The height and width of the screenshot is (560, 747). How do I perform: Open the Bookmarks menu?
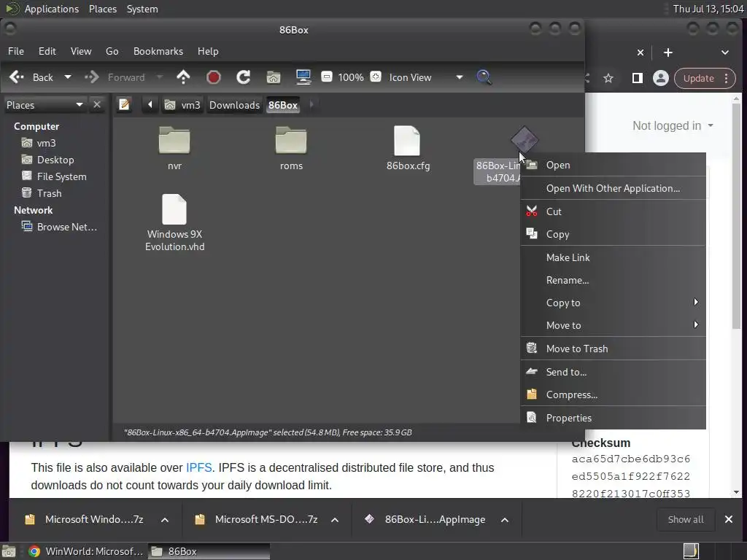[x=158, y=51]
